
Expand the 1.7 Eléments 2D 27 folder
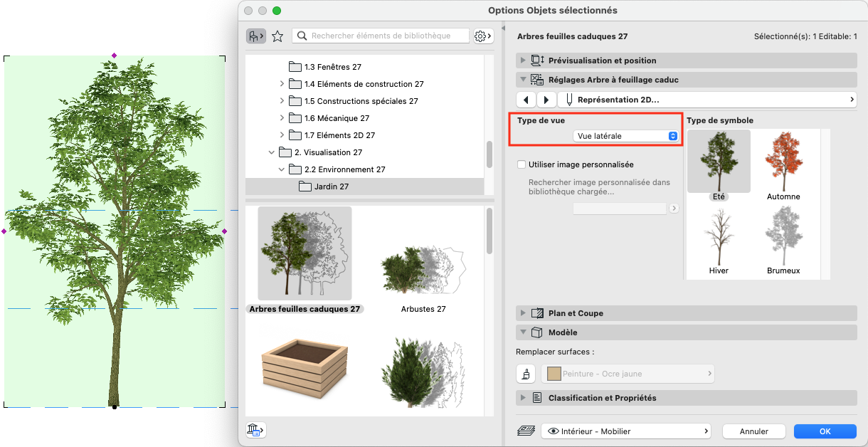(x=282, y=135)
